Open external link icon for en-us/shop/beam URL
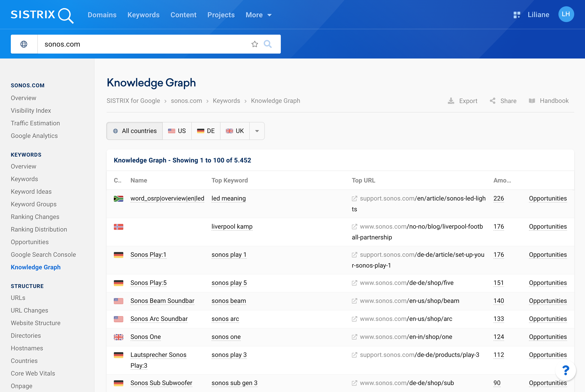Image resolution: width=585 pixels, height=392 pixels. [x=354, y=301]
